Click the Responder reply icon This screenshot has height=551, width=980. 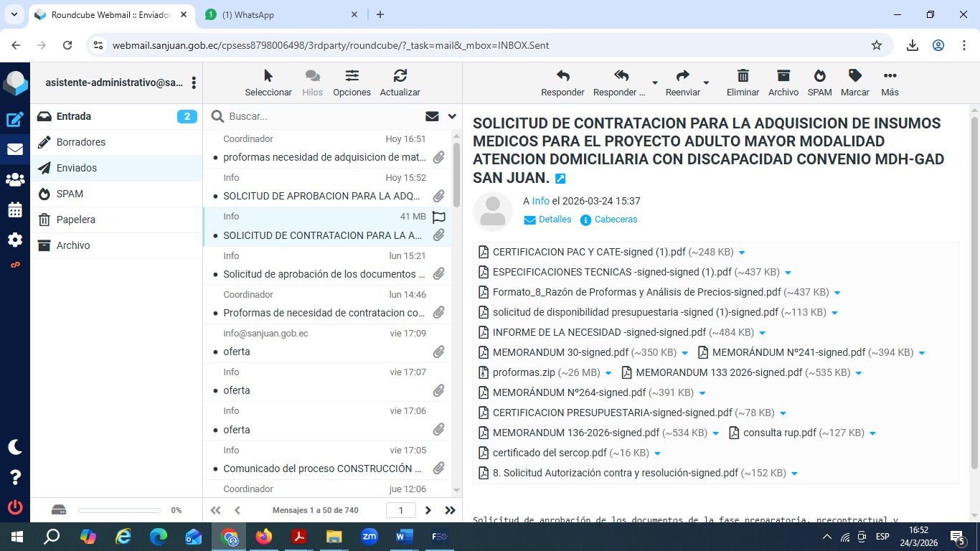[562, 83]
